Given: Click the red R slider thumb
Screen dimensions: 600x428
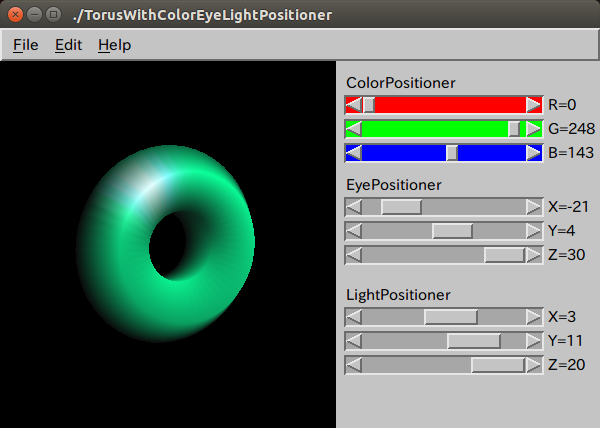Looking at the screenshot, I should (369, 105).
